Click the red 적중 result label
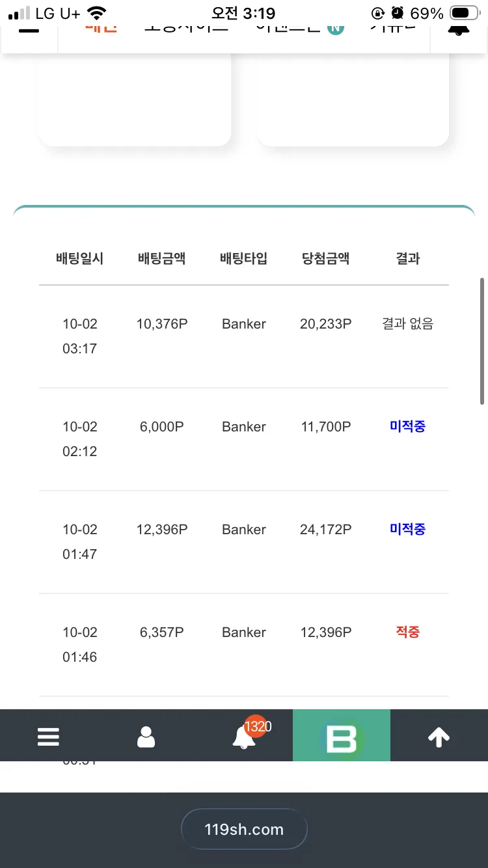Viewport: 488px width, 868px height. [x=408, y=632]
